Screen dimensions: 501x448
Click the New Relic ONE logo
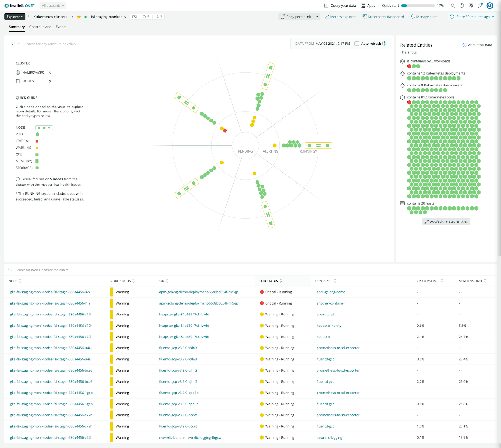coord(18,5)
